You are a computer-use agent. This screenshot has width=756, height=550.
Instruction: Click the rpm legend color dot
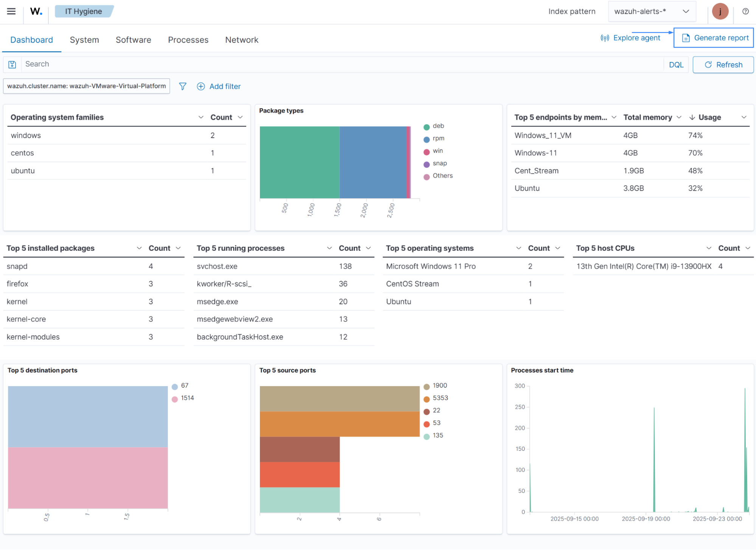(427, 139)
